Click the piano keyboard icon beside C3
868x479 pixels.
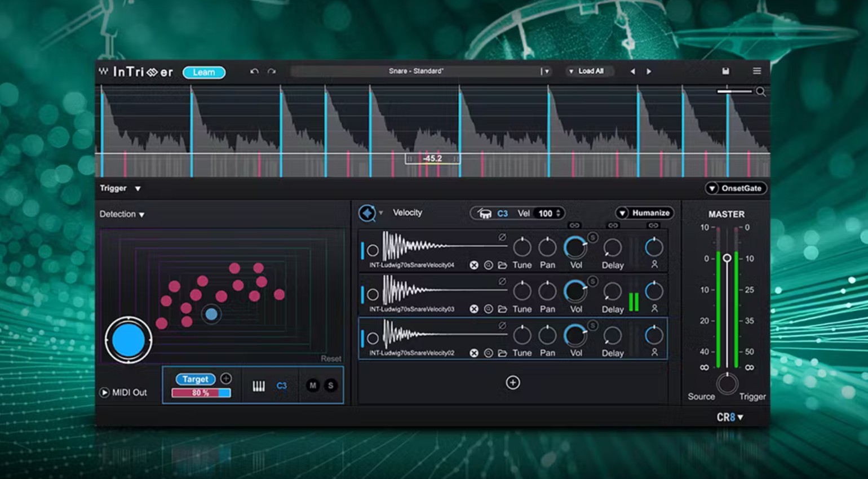[x=259, y=386]
